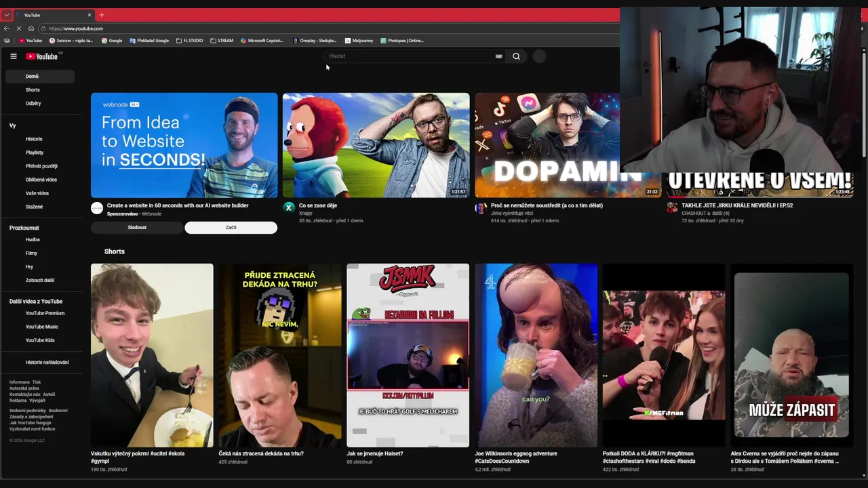Open a new tab with the plus button
Viewport: 868px width, 488px height.
(102, 15)
